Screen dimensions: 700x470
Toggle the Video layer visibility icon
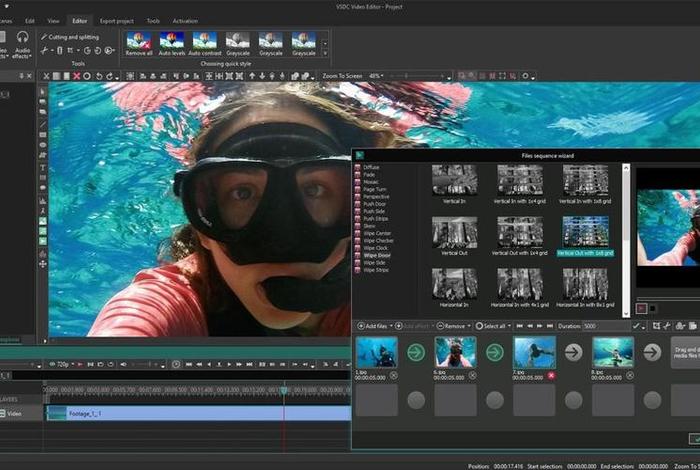pyautogui.click(x=3, y=414)
